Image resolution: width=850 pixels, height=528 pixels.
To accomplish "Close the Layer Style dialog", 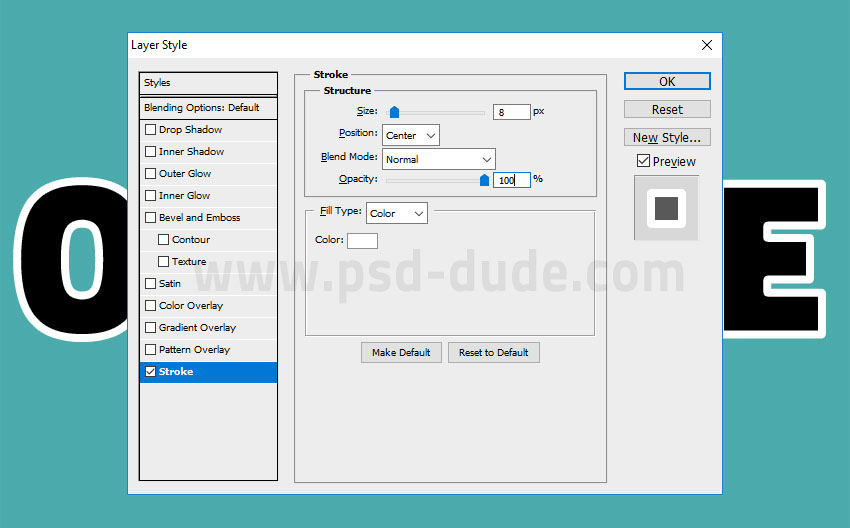I will [707, 45].
